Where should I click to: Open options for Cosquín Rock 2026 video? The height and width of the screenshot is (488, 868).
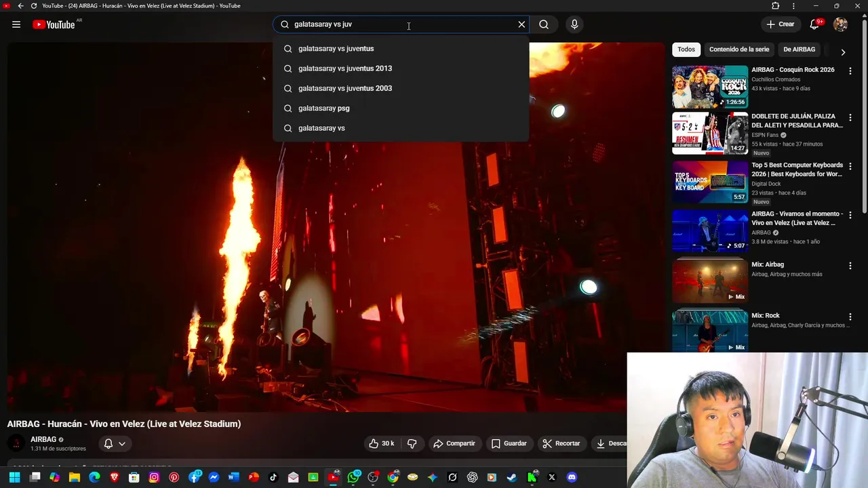[x=850, y=70]
